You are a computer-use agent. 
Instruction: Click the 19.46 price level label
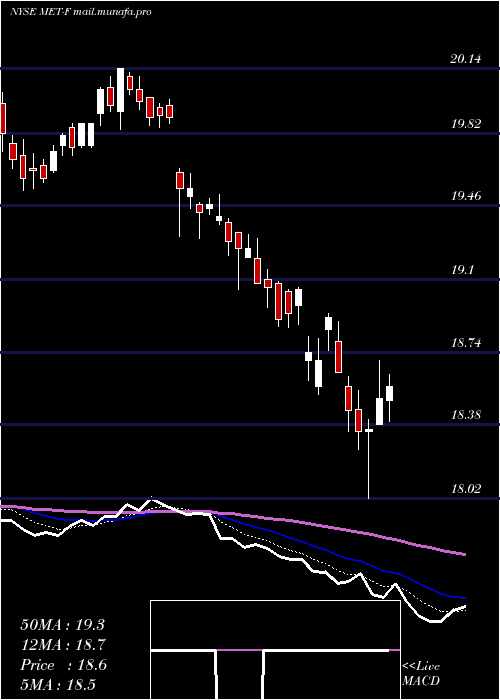click(x=466, y=196)
